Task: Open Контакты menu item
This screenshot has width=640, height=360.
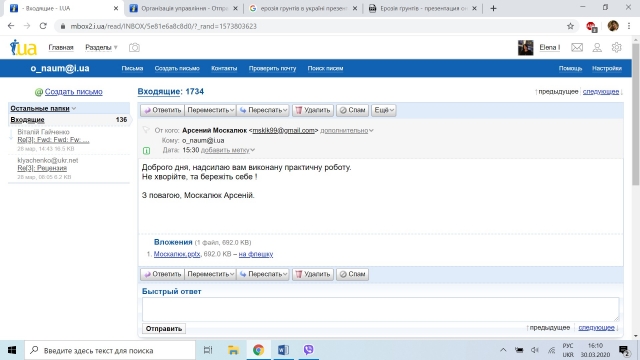Action: click(x=224, y=69)
